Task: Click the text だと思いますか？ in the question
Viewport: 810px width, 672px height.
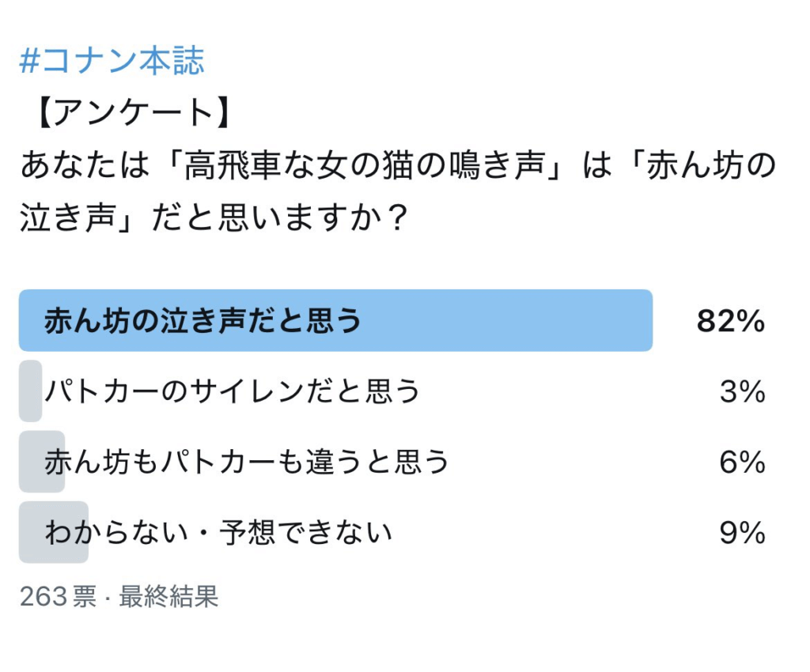Action: pyautogui.click(x=279, y=217)
